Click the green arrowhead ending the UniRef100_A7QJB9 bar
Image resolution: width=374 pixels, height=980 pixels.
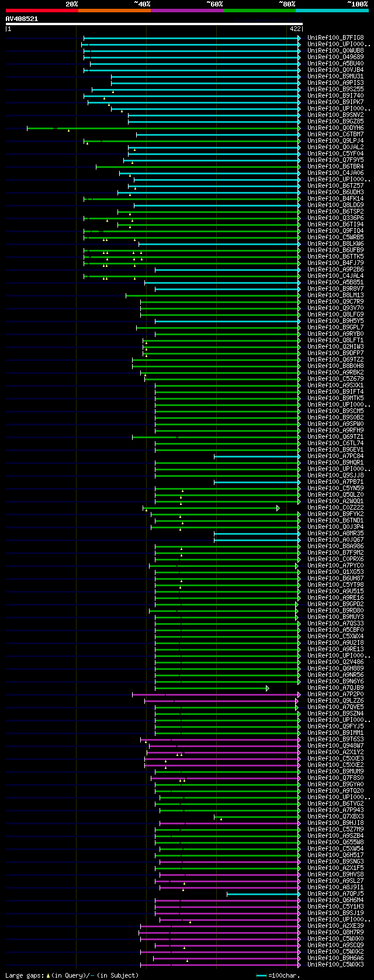point(268,688)
